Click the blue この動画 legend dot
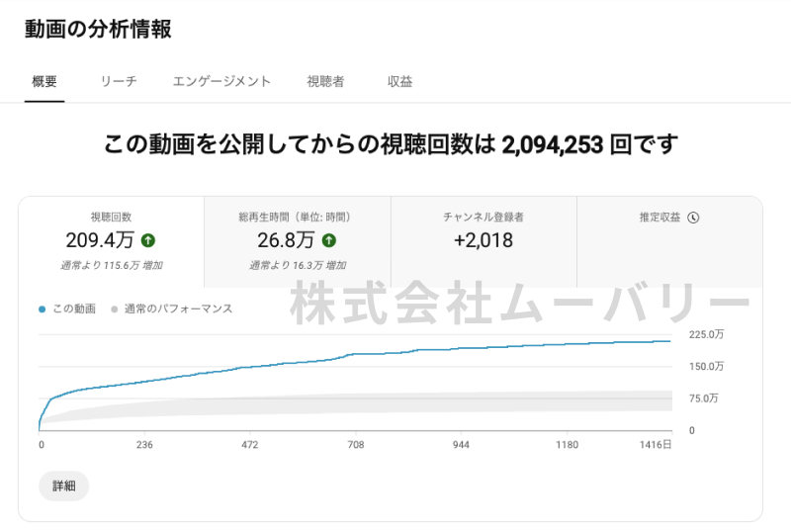The image size is (791, 532). pyautogui.click(x=43, y=310)
